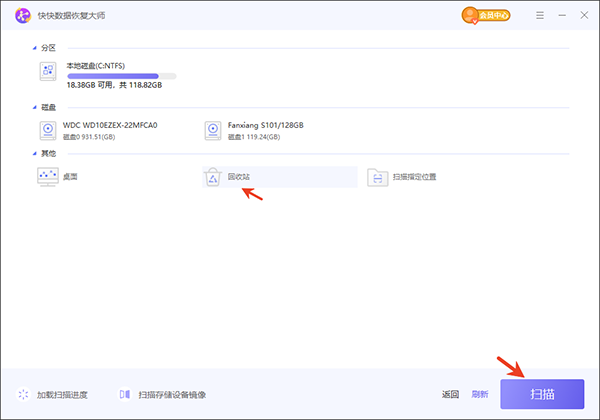Click the 磁盘0 931.51(GB) text

(89, 137)
